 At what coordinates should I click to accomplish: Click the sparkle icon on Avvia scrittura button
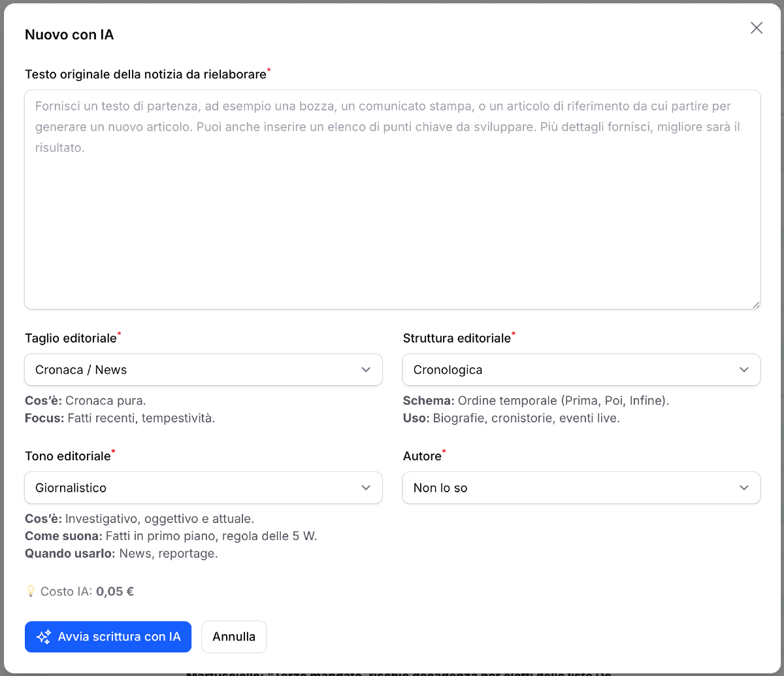[44, 637]
